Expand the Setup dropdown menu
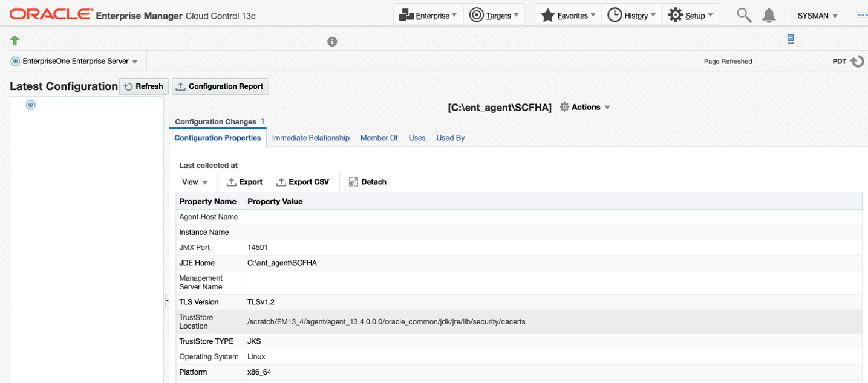The height and width of the screenshot is (383, 868). tap(691, 16)
